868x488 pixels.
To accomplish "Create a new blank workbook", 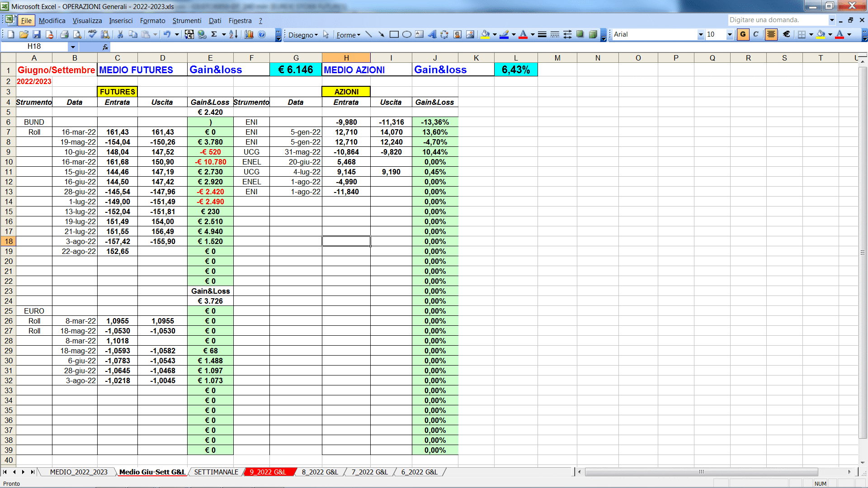I will point(11,34).
